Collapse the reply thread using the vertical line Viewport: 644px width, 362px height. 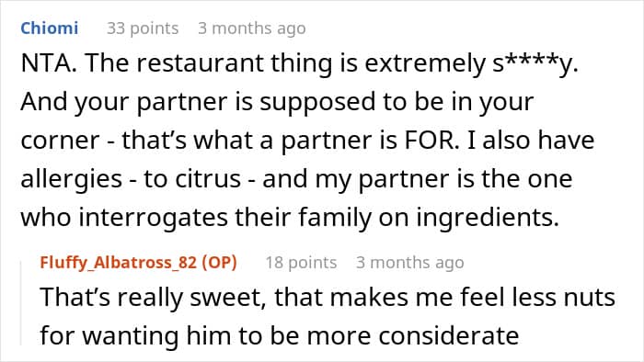pyautogui.click(x=21, y=304)
